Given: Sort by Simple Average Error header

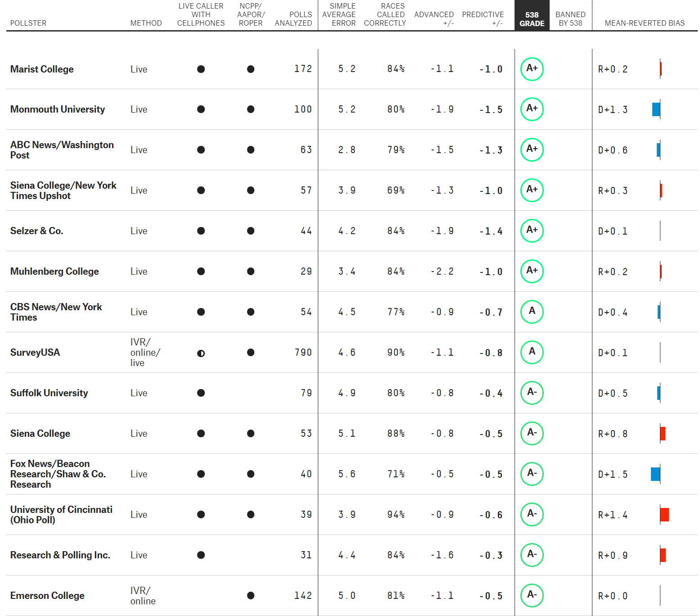Looking at the screenshot, I should click(339, 14).
